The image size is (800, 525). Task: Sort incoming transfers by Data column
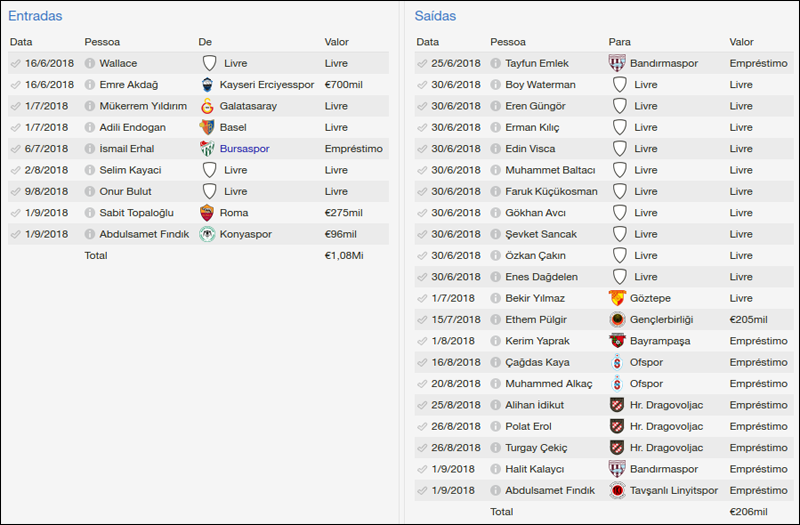tap(21, 42)
